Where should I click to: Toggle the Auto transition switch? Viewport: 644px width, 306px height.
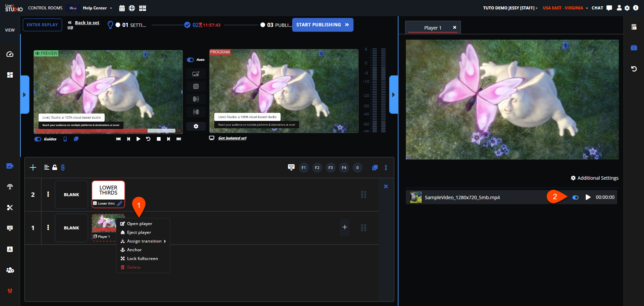191,60
